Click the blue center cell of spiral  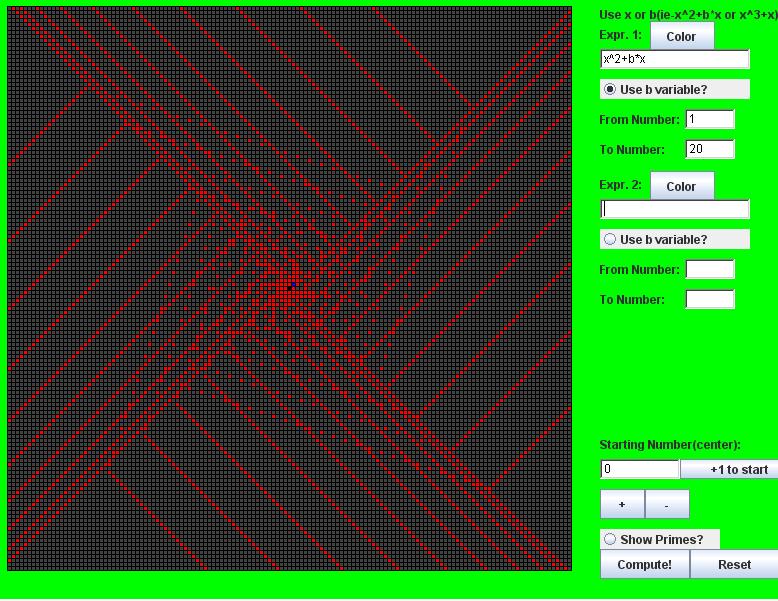pyautogui.click(x=293, y=285)
